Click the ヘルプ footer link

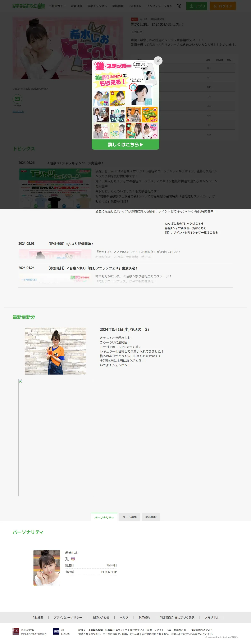(x=124, y=617)
